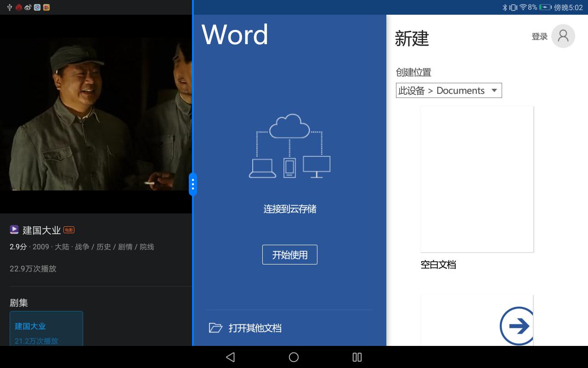
Task: Tap the 8% battery percentage
Action: pyautogui.click(x=533, y=7)
